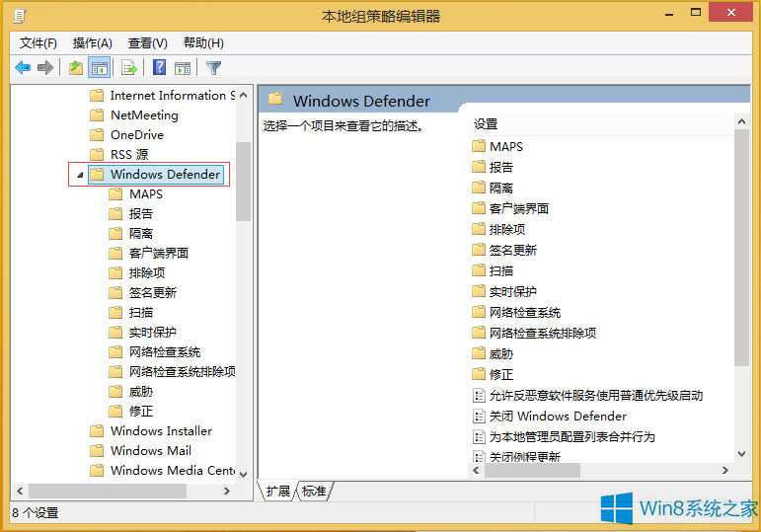
Task: Select Windows Defender in the tree
Action: [x=165, y=175]
